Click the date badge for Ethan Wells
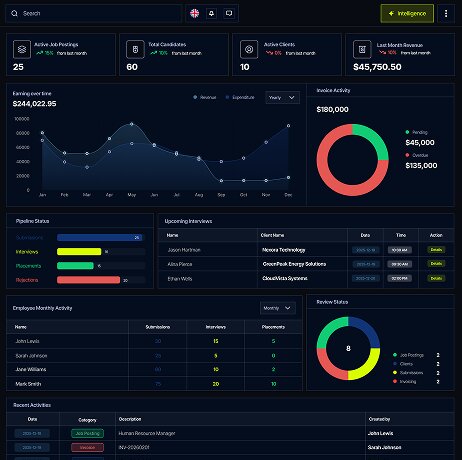The width and height of the screenshot is (462, 460). tap(366, 278)
